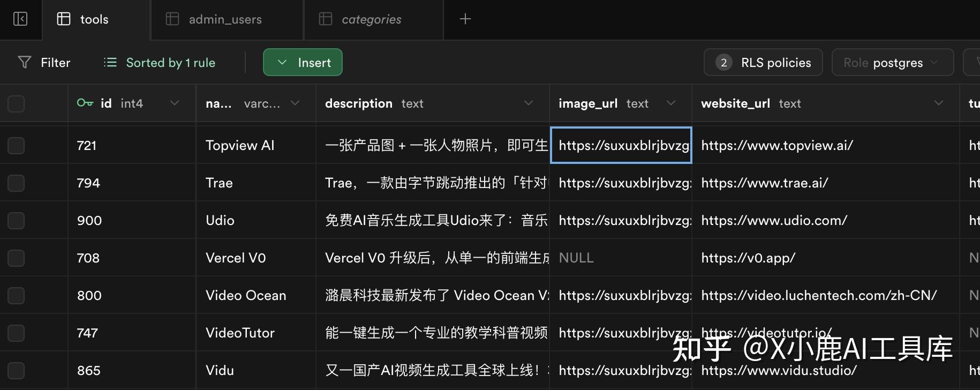Click the image_url cell for Udio

[x=621, y=220]
